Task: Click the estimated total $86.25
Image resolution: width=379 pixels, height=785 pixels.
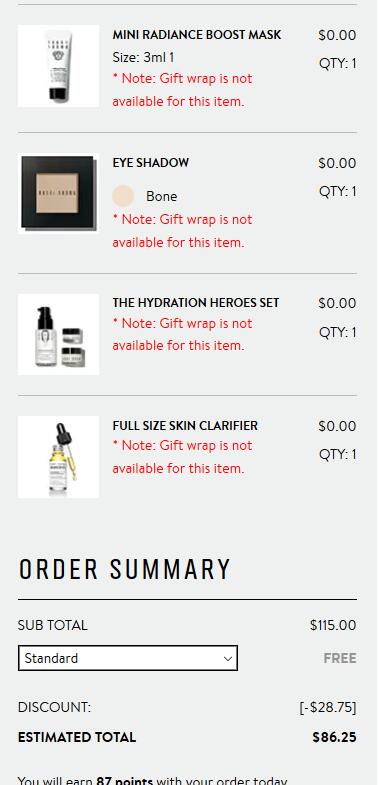Action: coord(334,737)
